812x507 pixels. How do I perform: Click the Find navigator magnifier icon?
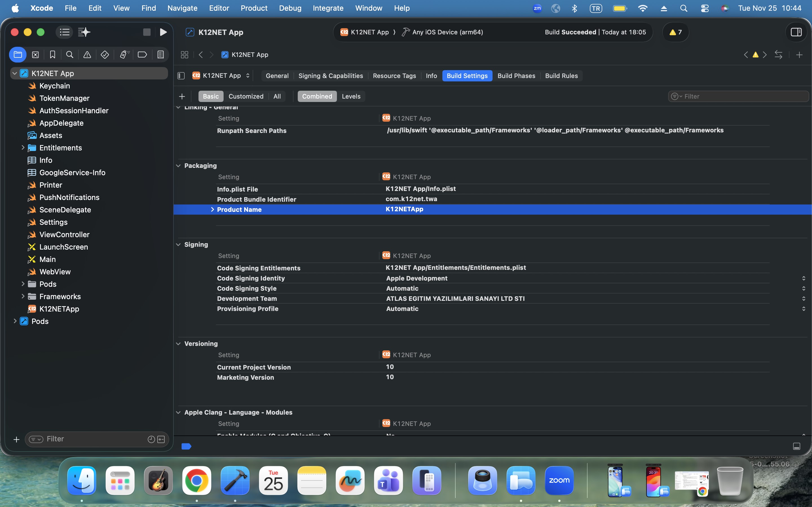tap(70, 55)
